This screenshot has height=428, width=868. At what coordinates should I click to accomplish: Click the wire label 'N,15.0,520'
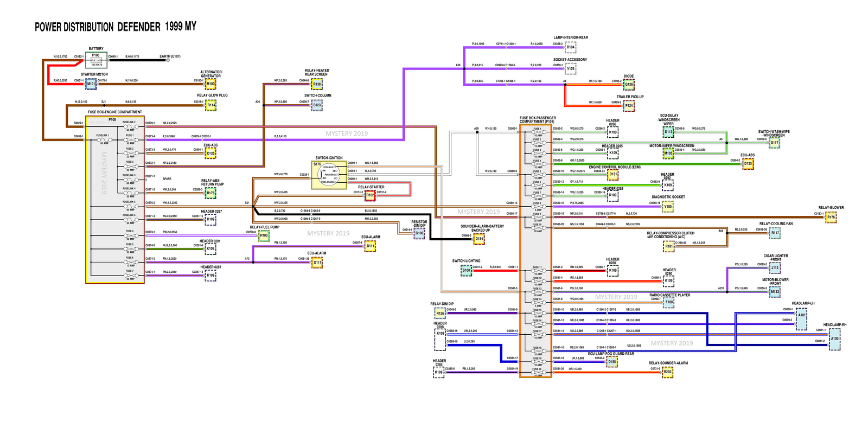(x=131, y=81)
